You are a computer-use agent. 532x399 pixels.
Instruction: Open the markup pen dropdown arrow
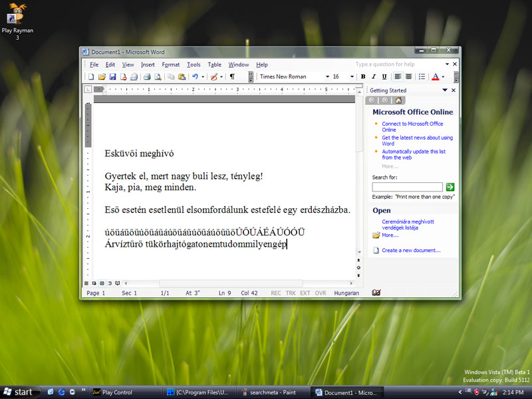tap(221, 76)
